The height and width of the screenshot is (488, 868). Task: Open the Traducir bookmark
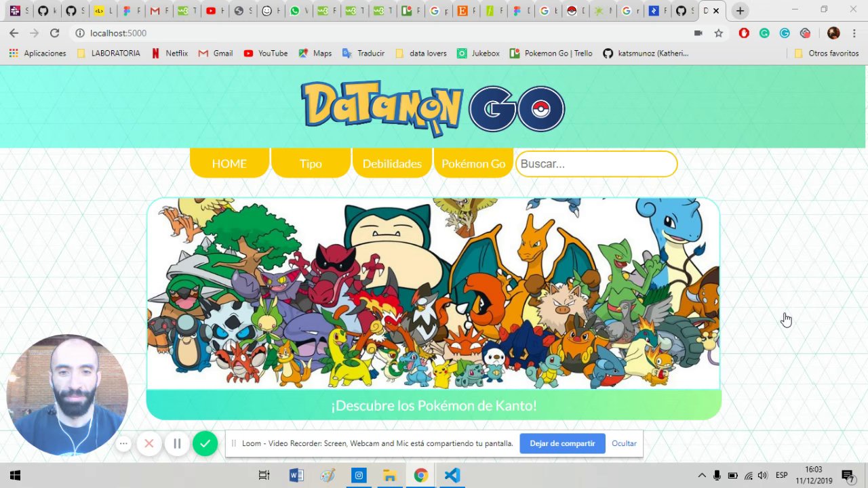click(363, 53)
